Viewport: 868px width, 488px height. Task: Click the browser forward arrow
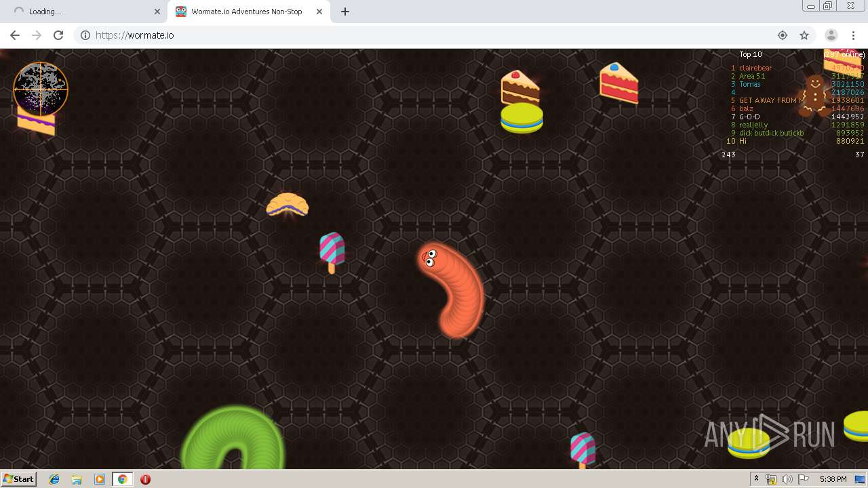pos(37,35)
